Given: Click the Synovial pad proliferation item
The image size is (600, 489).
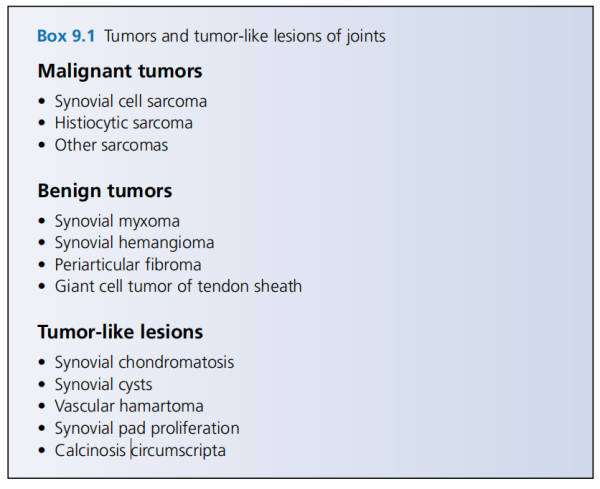Looking at the screenshot, I should (147, 429).
